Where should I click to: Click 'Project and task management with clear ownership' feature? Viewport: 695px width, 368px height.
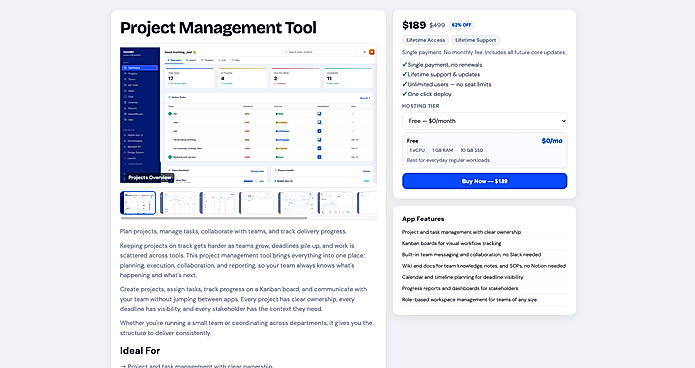[x=461, y=232]
